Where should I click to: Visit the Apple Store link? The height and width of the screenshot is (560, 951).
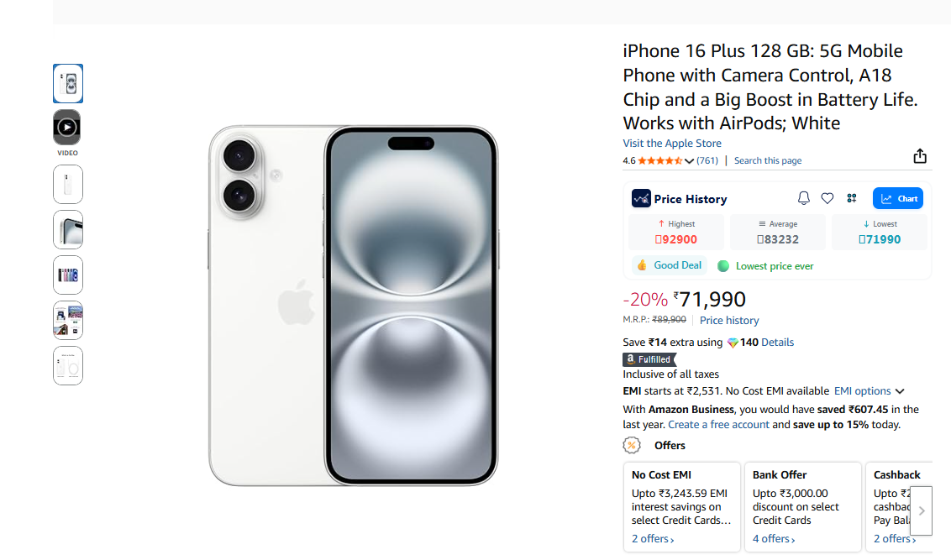click(672, 144)
